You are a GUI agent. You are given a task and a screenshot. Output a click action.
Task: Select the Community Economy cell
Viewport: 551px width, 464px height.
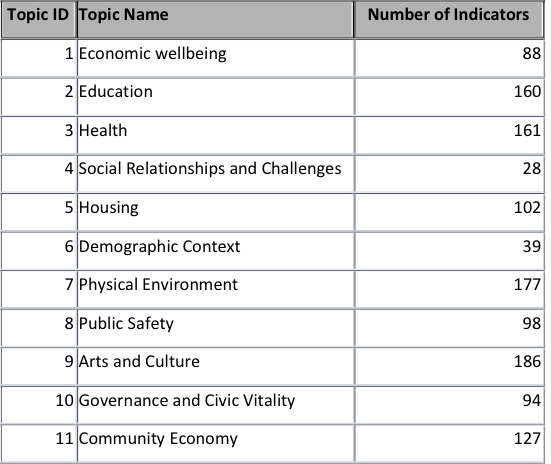click(215, 443)
